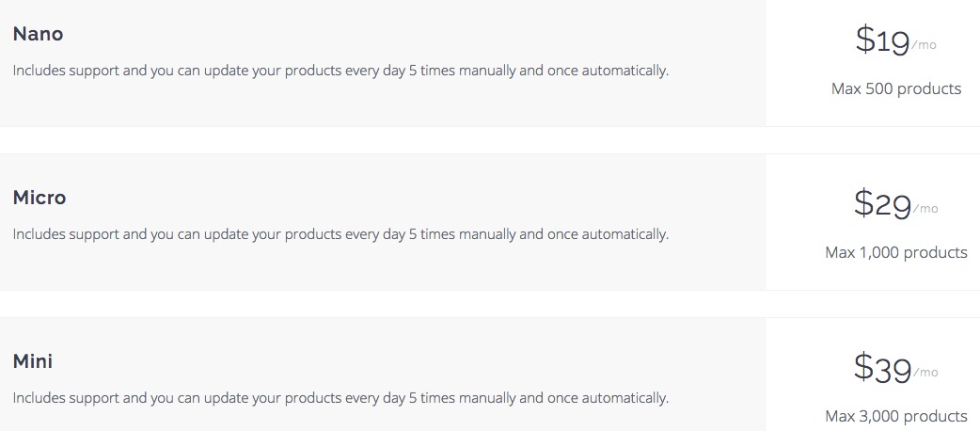The width and height of the screenshot is (980, 431).
Task: Click the $29 price
Action: tap(882, 204)
